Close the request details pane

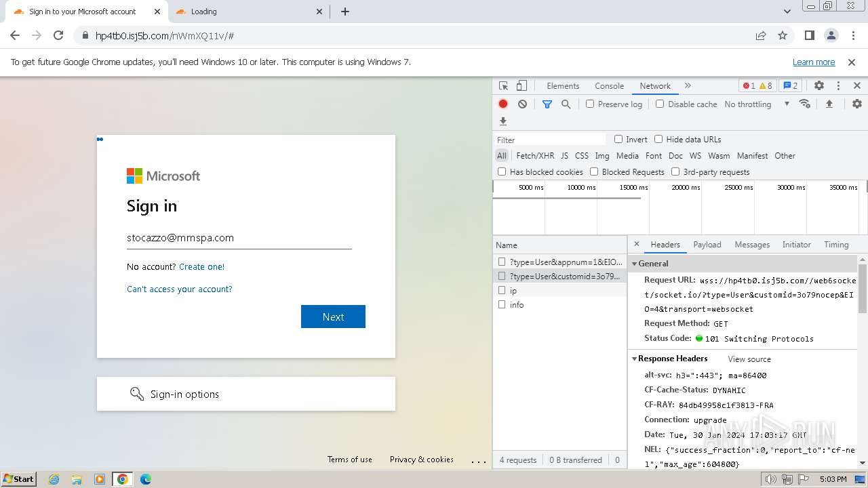point(636,244)
